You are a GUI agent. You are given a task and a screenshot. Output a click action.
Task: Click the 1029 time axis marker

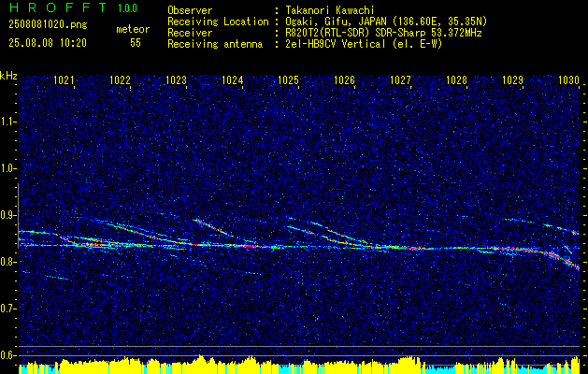point(512,80)
